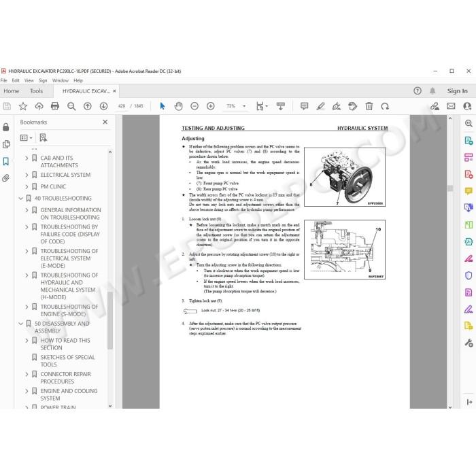Open Comment tool in right pane
Viewport: 476px width, 476px height.
point(469,191)
